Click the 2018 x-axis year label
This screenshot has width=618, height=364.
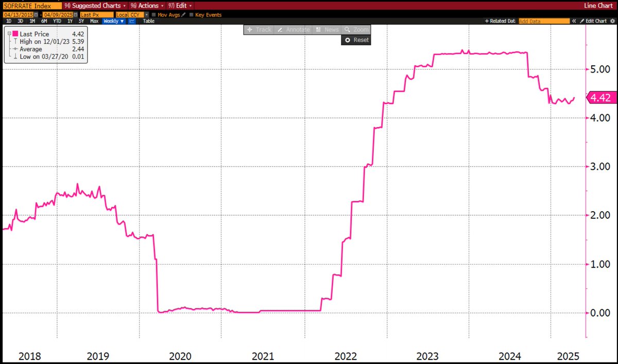click(29, 356)
